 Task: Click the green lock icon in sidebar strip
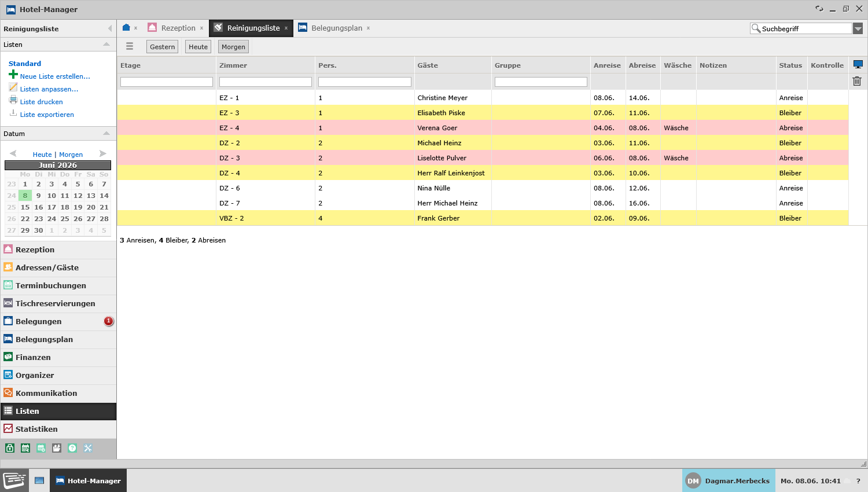[x=10, y=448]
